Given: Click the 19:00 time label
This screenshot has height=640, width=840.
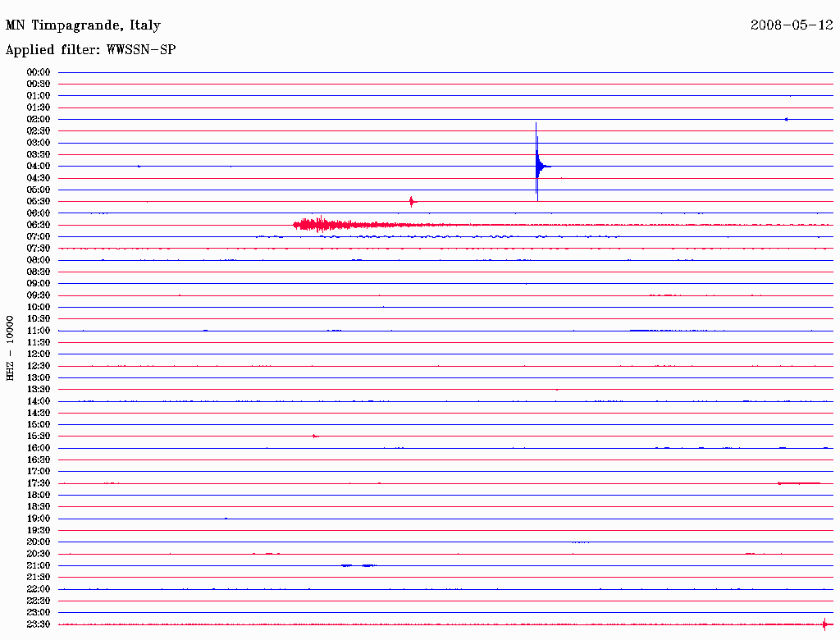Looking at the screenshot, I should [x=39, y=519].
